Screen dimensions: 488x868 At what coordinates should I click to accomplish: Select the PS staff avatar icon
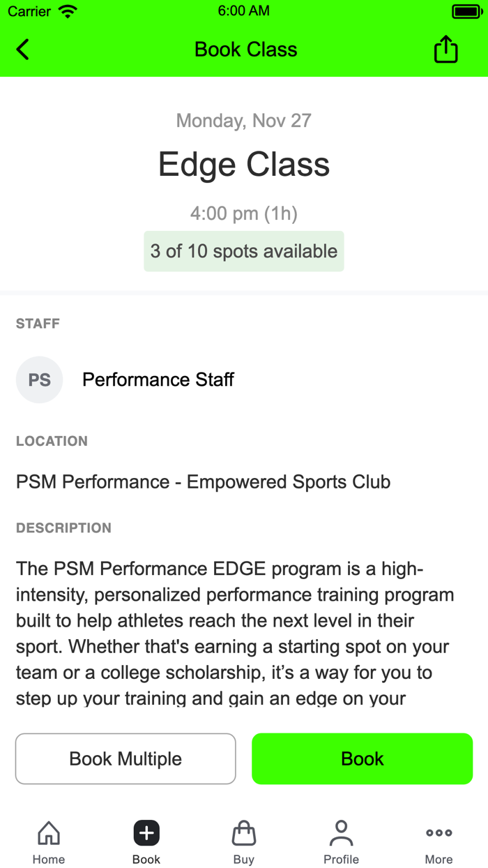(x=39, y=380)
